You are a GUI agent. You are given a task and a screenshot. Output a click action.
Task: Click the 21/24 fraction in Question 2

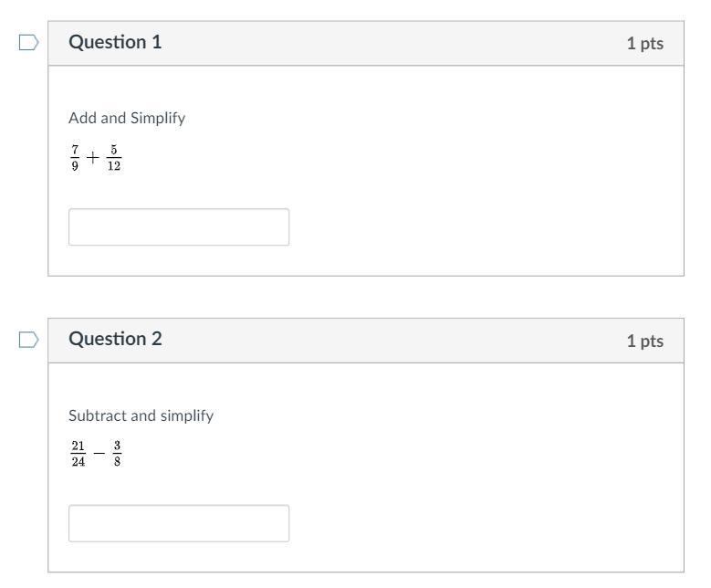[x=78, y=454]
